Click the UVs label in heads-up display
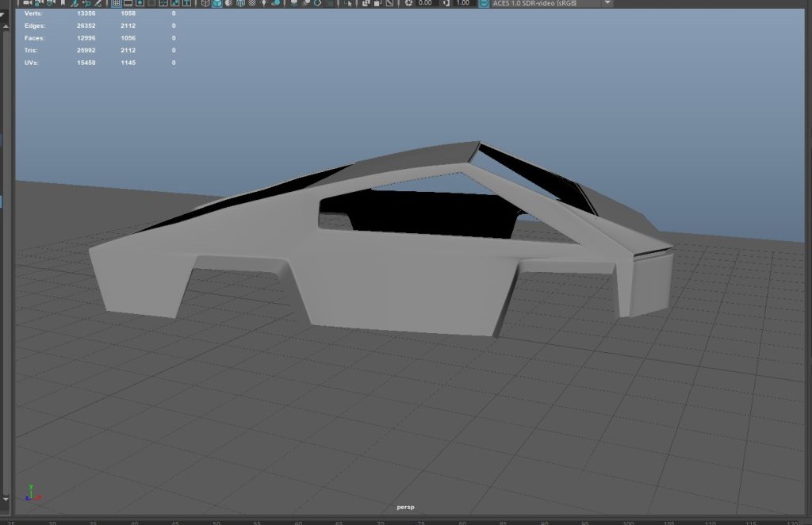Image resolution: width=812 pixels, height=525 pixels. pyautogui.click(x=31, y=63)
